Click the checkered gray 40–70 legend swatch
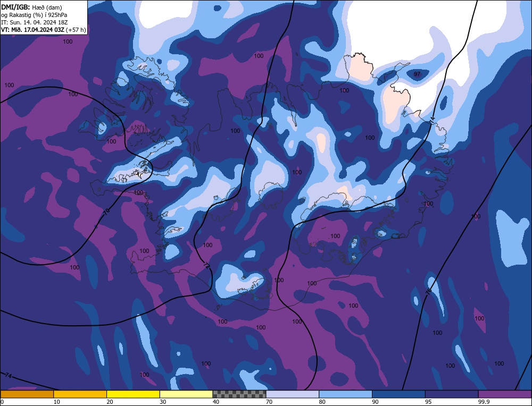The image size is (532, 406). tap(239, 394)
